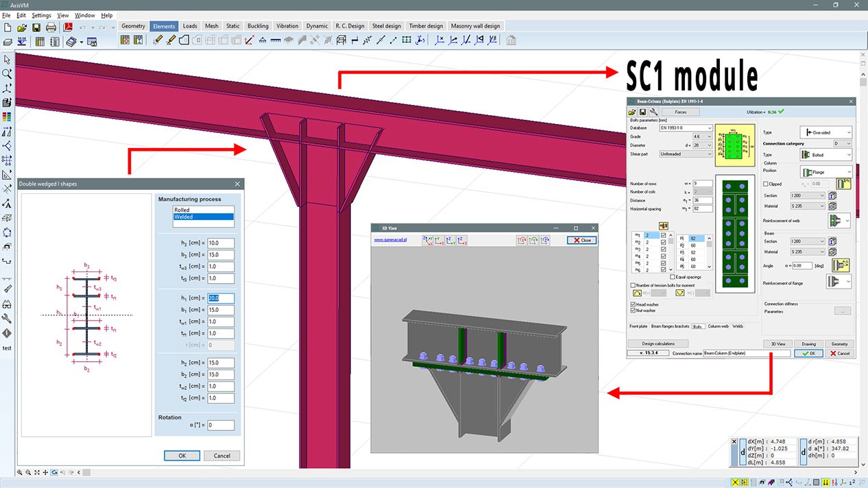
Task: Select the Column web tab in Beam-Column dialog
Action: [719, 326]
